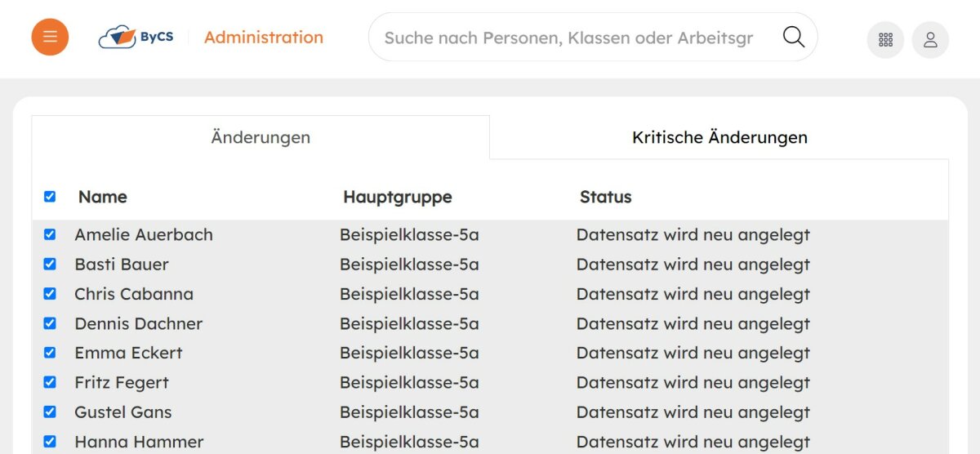Sort by the Hauptgruppe column header
Image resolution: width=980 pixels, height=454 pixels.
click(398, 197)
